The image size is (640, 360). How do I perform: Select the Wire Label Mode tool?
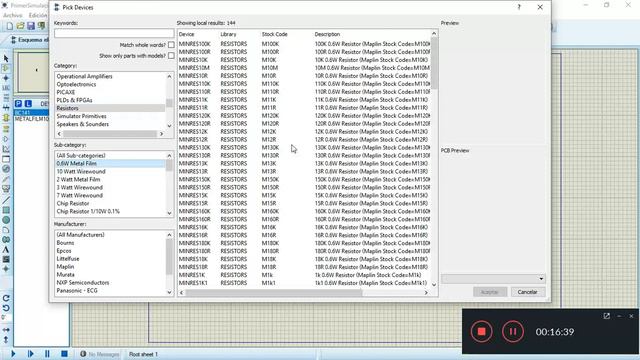coord(6,88)
